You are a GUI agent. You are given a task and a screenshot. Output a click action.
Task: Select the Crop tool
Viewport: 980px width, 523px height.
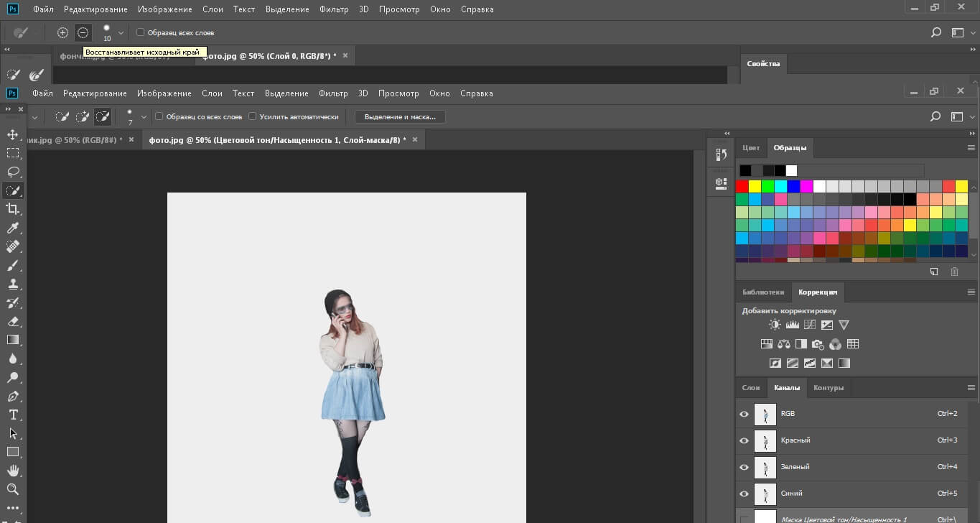point(13,209)
